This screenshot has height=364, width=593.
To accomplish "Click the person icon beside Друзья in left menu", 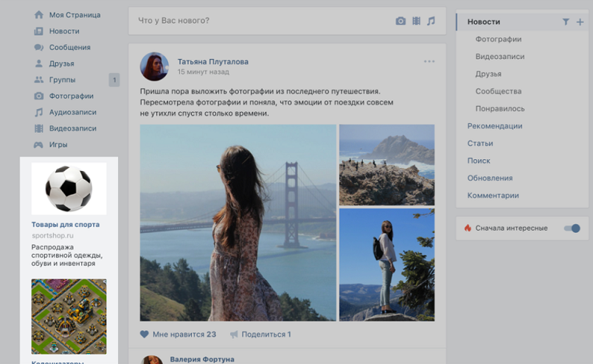I will click(38, 63).
